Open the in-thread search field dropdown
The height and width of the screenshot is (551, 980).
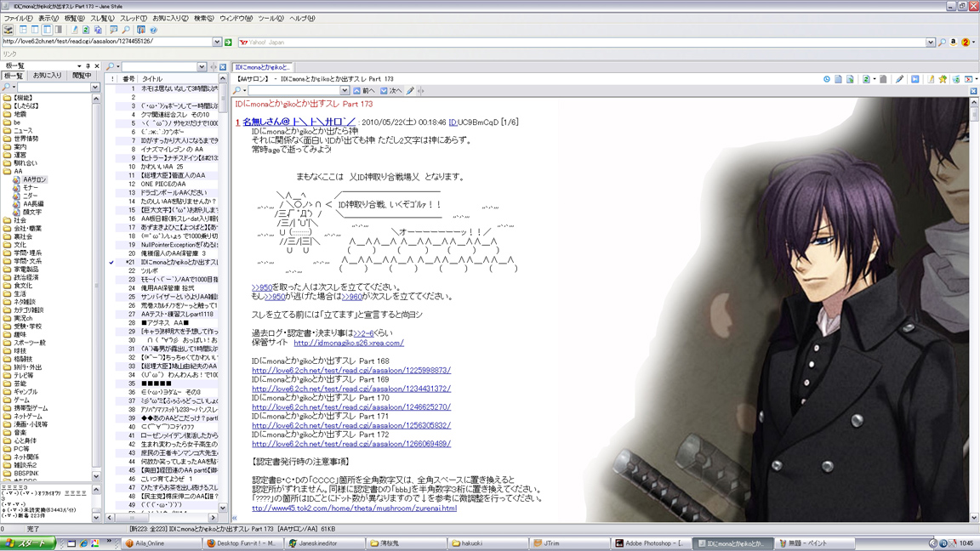(344, 91)
